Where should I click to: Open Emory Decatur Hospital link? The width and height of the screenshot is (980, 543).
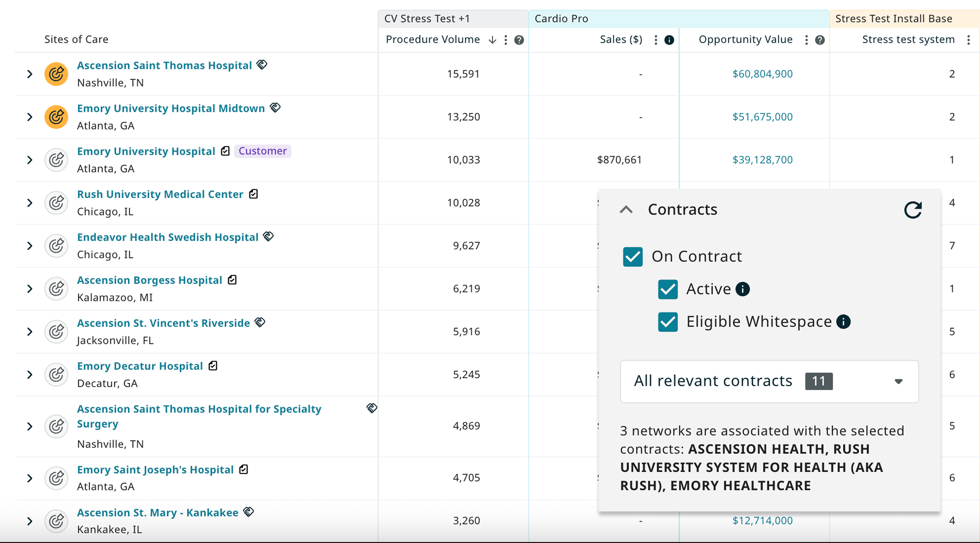(x=140, y=366)
